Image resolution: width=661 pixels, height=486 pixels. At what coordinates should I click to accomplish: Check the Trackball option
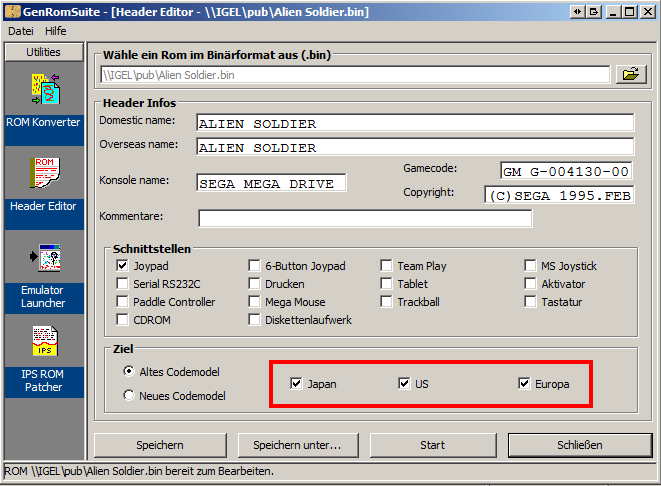[x=386, y=302]
